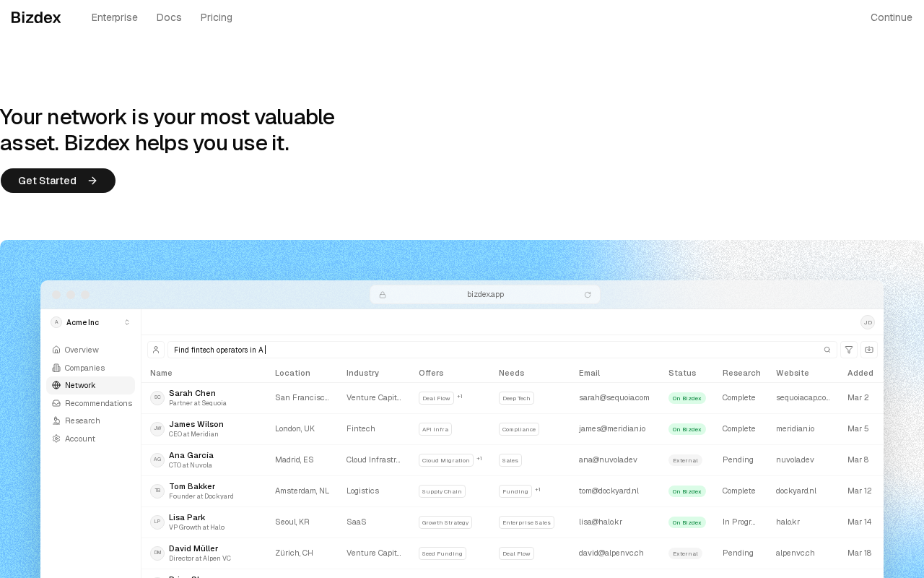Click the Get Started button
The image size is (924, 578).
58,181
